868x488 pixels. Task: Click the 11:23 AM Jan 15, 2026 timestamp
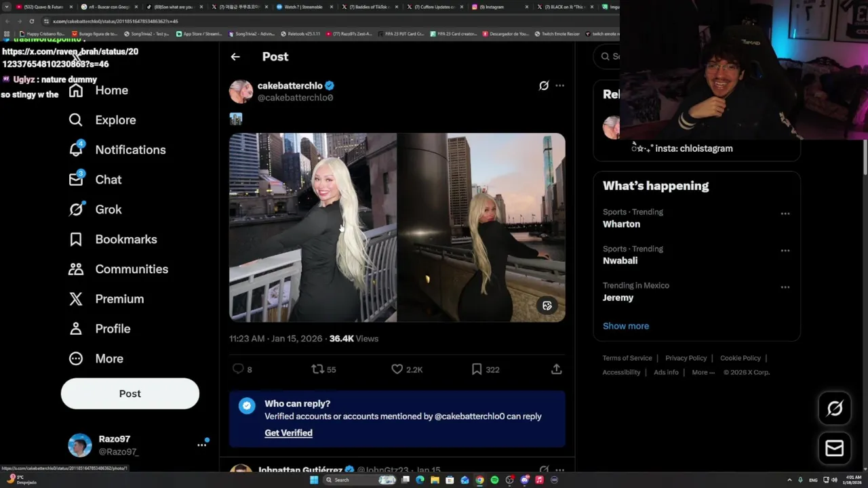275,338
